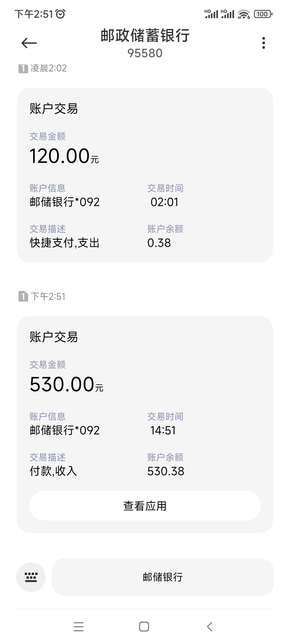290x644 pixels.
Task: Tap the battery indicator showing 100
Action: point(263,14)
